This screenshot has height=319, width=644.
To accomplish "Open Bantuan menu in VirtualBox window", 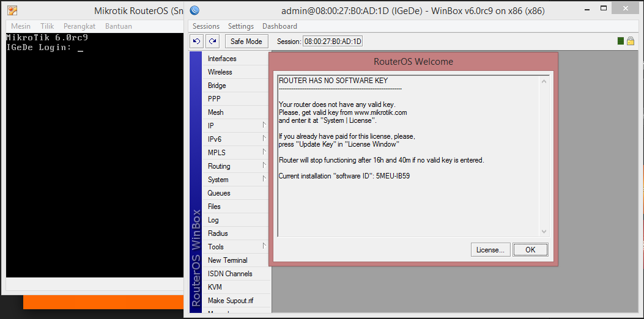I will point(119,26).
